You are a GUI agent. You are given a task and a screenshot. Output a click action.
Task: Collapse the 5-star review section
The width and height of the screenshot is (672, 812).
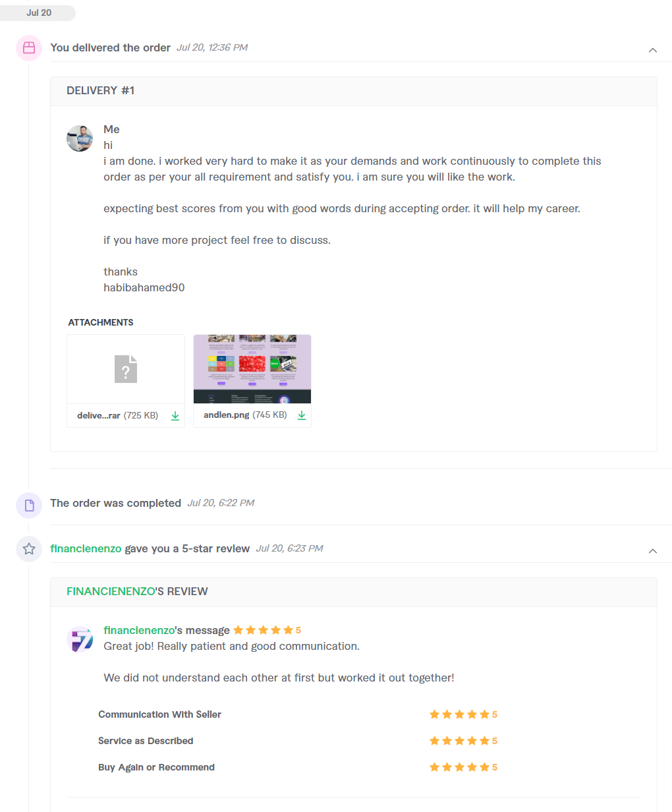pos(652,551)
